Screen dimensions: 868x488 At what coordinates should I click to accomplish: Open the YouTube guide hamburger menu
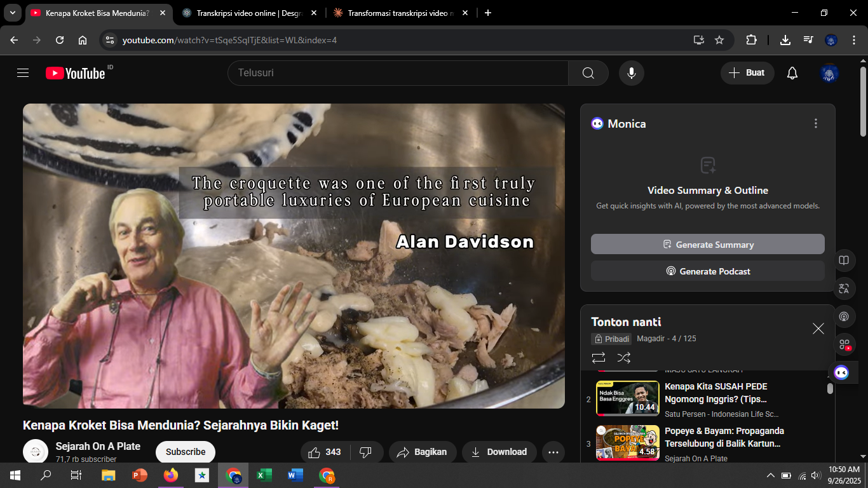click(x=23, y=73)
